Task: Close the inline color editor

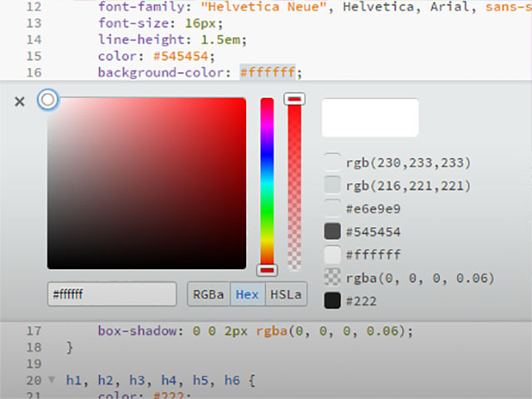Action: click(x=20, y=101)
